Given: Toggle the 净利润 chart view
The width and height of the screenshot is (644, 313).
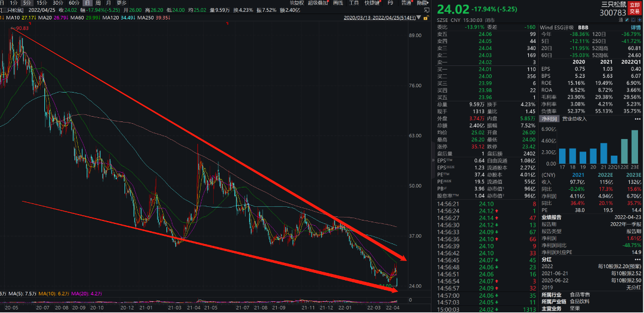Looking at the screenshot, I should tap(548, 118).
